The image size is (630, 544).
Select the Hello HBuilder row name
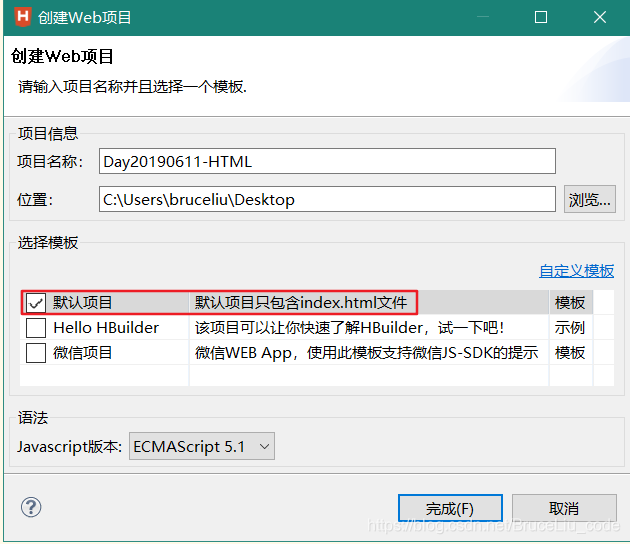pyautogui.click(x=106, y=328)
